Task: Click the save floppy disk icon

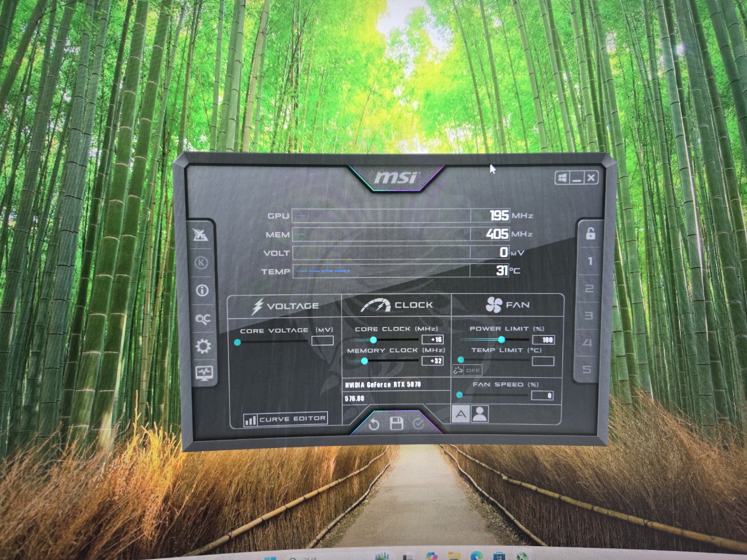Action: point(396,424)
